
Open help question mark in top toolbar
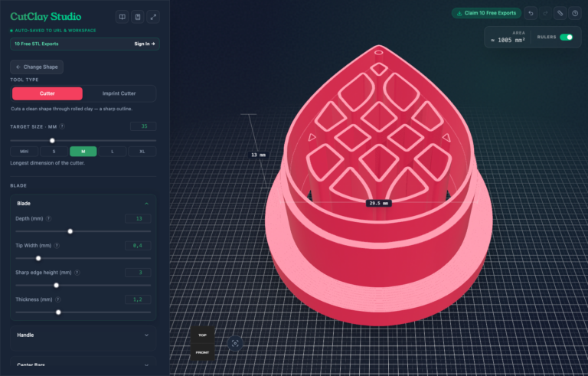(x=575, y=13)
